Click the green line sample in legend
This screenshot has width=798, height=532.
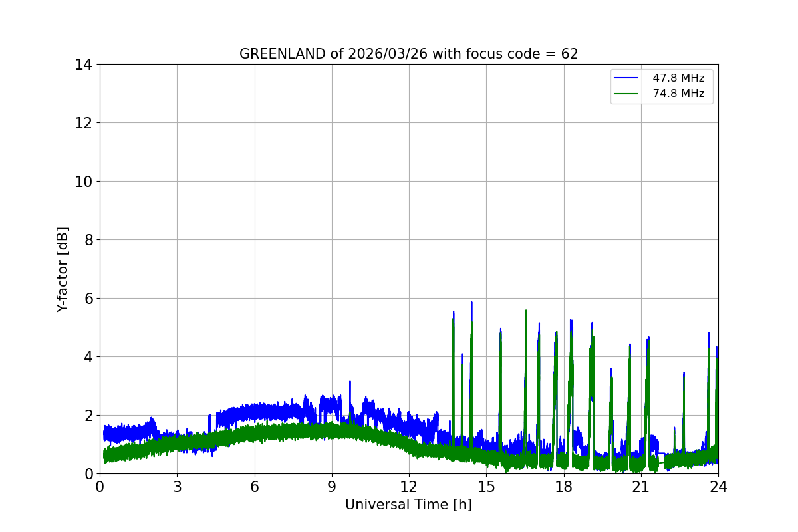click(x=625, y=94)
